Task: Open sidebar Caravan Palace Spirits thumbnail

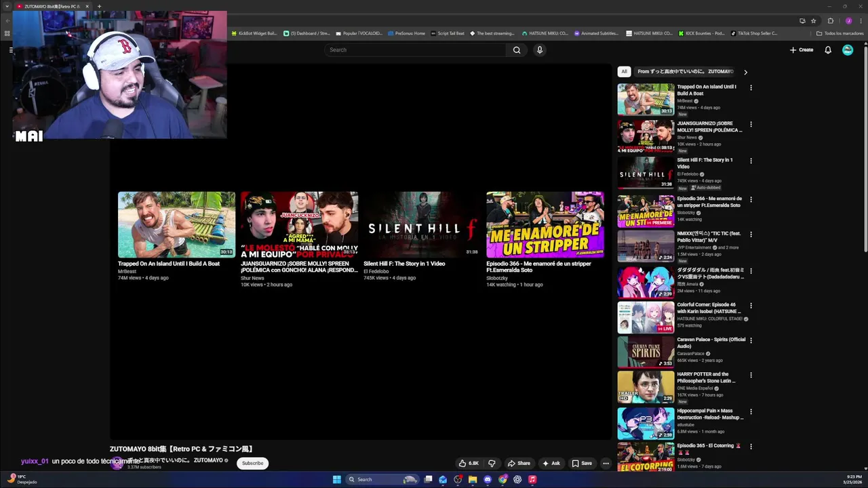Action: 646,352
